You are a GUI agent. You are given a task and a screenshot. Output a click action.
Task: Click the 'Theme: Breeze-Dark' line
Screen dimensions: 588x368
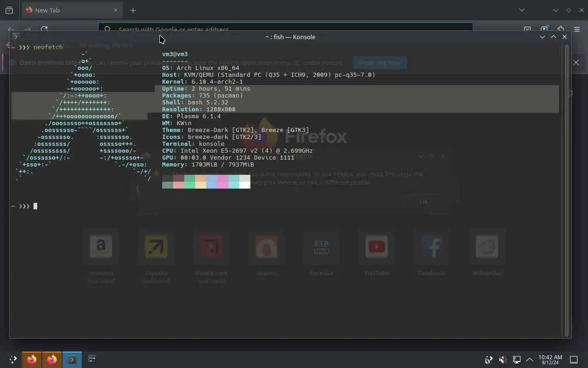coord(236,130)
